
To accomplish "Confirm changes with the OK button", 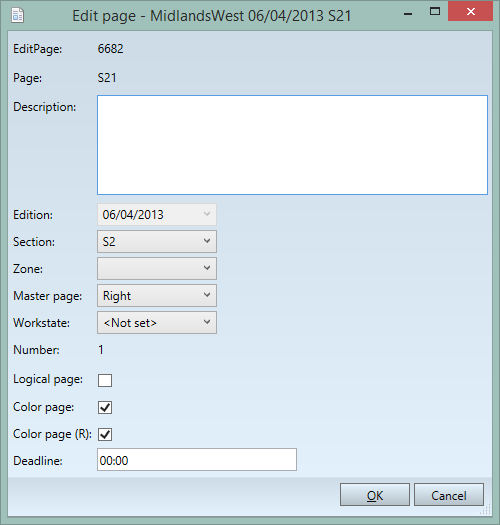I will click(x=375, y=495).
